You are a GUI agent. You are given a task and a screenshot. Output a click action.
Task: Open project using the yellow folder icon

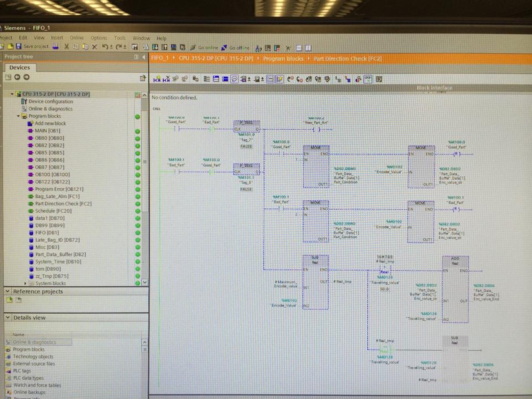(10, 47)
